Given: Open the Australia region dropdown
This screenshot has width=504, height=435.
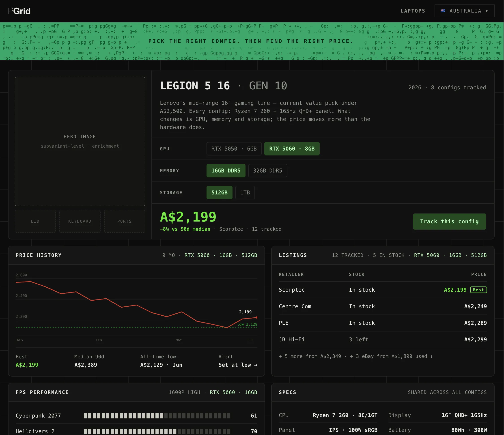Looking at the screenshot, I should (x=464, y=11).
